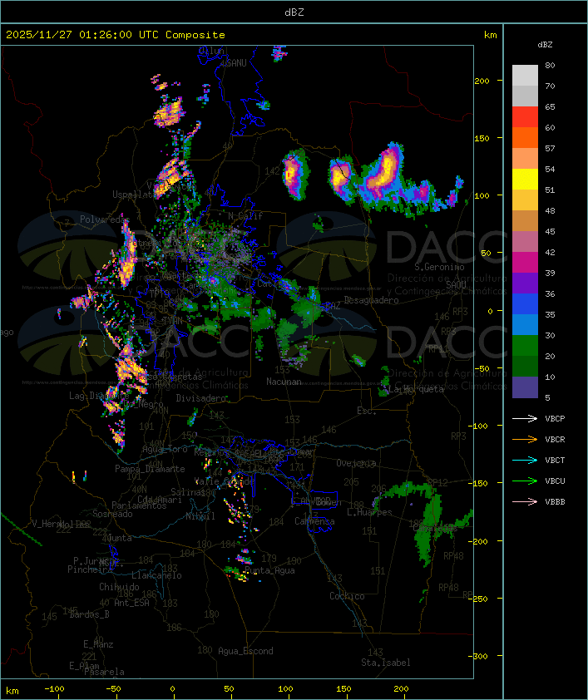Screen dimensions: 588x700
Task: Pick the light blue 30-35 dBZ swatch
Action: click(x=525, y=325)
